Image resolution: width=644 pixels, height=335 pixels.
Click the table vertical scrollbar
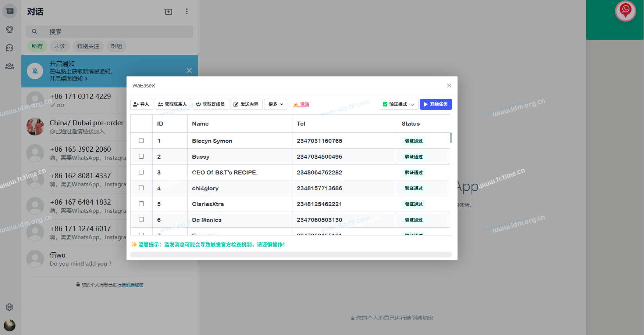[x=451, y=138]
